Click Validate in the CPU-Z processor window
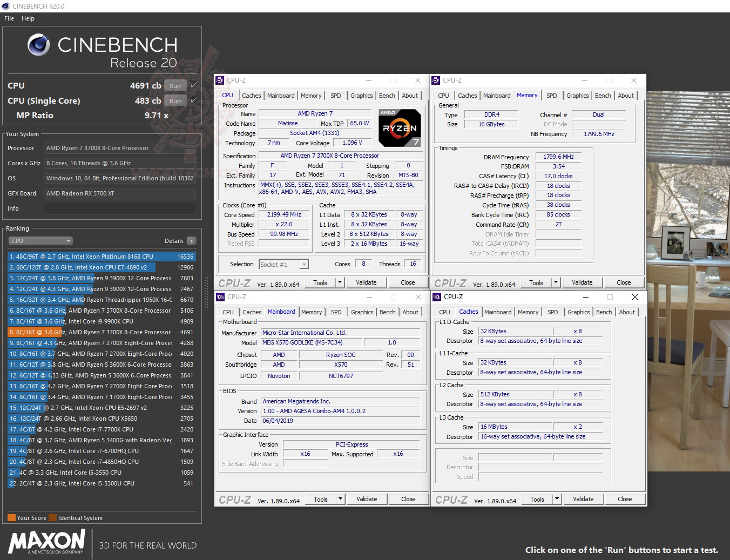Viewport: 730px width, 560px height. 366,282
